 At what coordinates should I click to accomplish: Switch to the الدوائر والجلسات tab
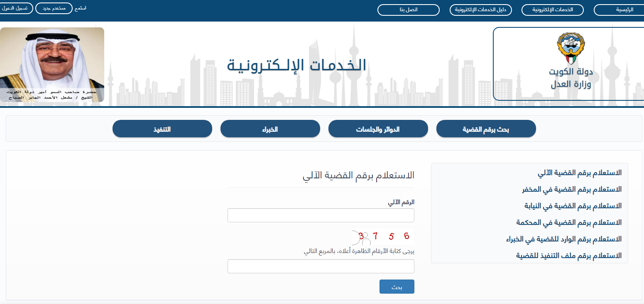tap(378, 129)
